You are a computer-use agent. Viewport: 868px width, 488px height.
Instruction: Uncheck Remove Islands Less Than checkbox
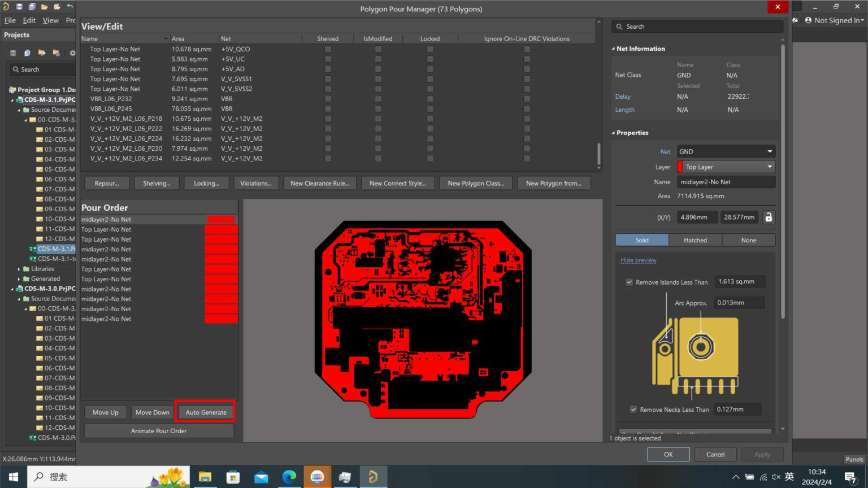click(629, 282)
